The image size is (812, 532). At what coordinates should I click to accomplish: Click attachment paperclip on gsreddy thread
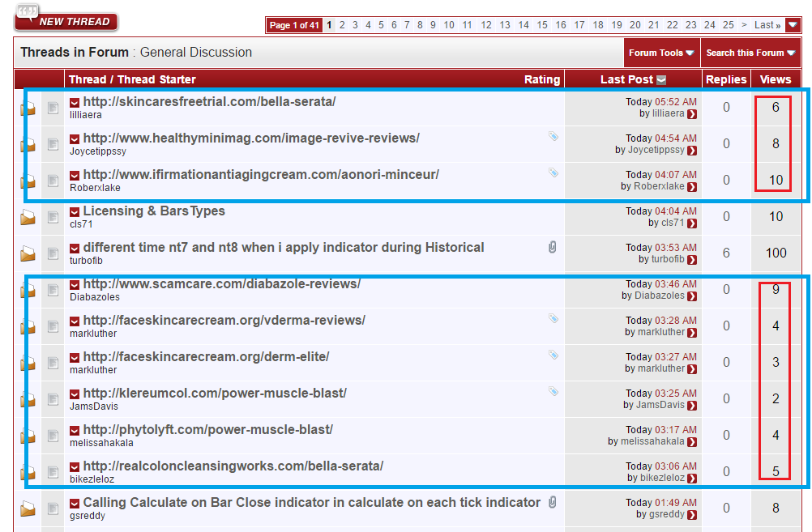click(x=553, y=503)
